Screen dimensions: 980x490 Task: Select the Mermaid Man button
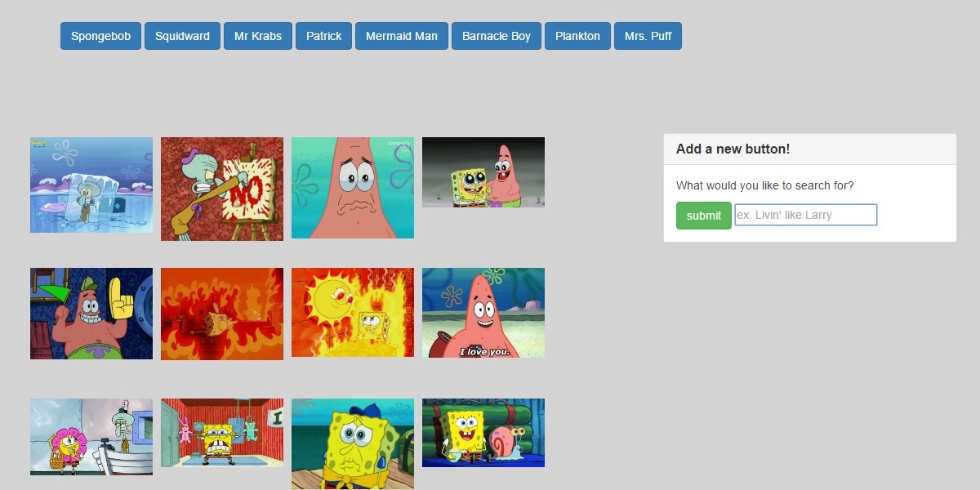[x=401, y=36]
